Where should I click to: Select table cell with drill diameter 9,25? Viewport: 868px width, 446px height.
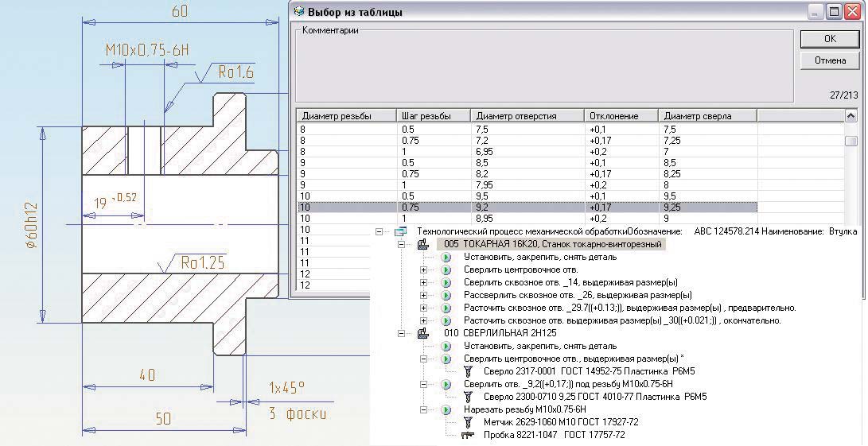click(707, 207)
